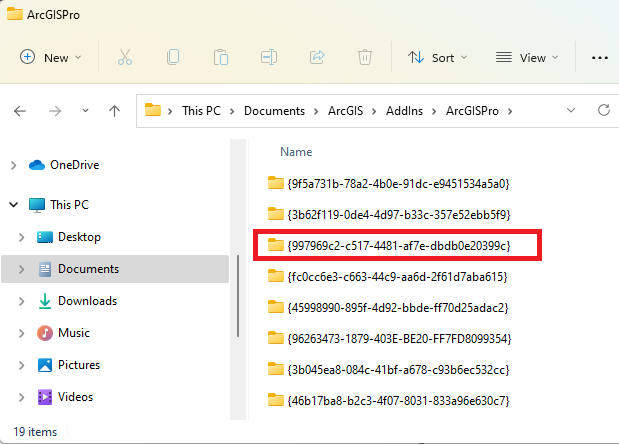Viewport: 619px width, 445px height.
Task: Select folder {96263473-1879-403E-BE20-FF7FD8099354}
Action: click(389, 338)
